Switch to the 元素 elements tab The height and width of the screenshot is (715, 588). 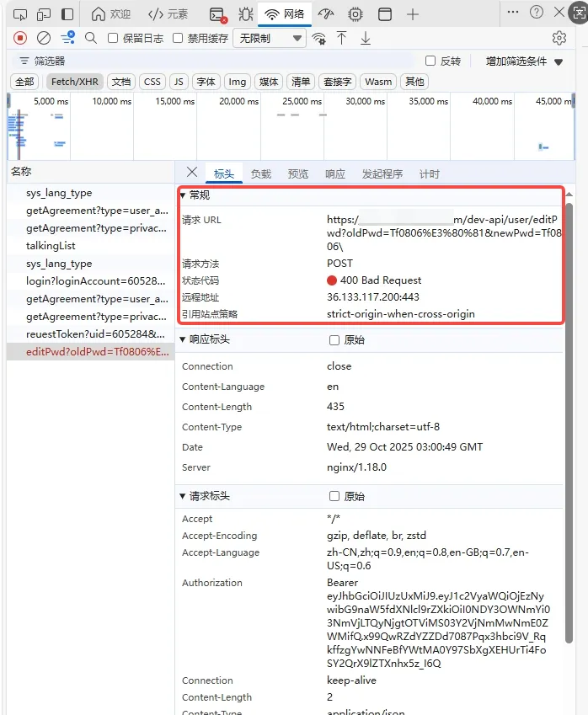[x=168, y=14]
